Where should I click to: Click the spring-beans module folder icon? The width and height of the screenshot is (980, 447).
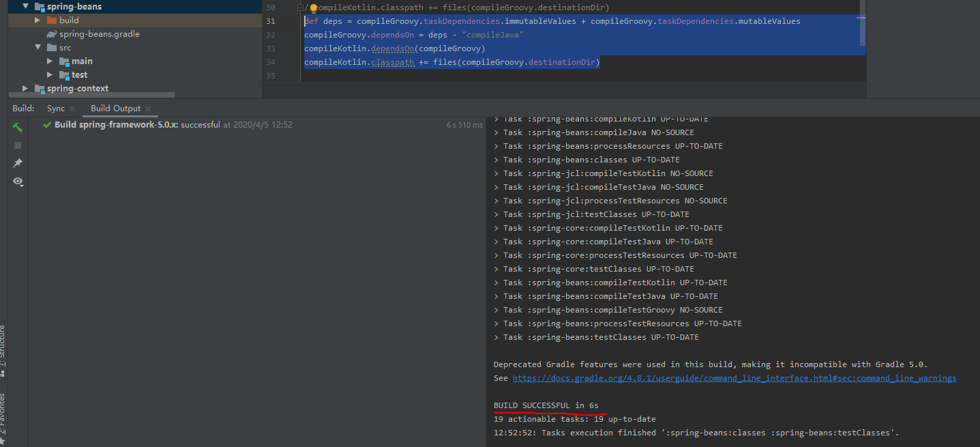click(40, 7)
